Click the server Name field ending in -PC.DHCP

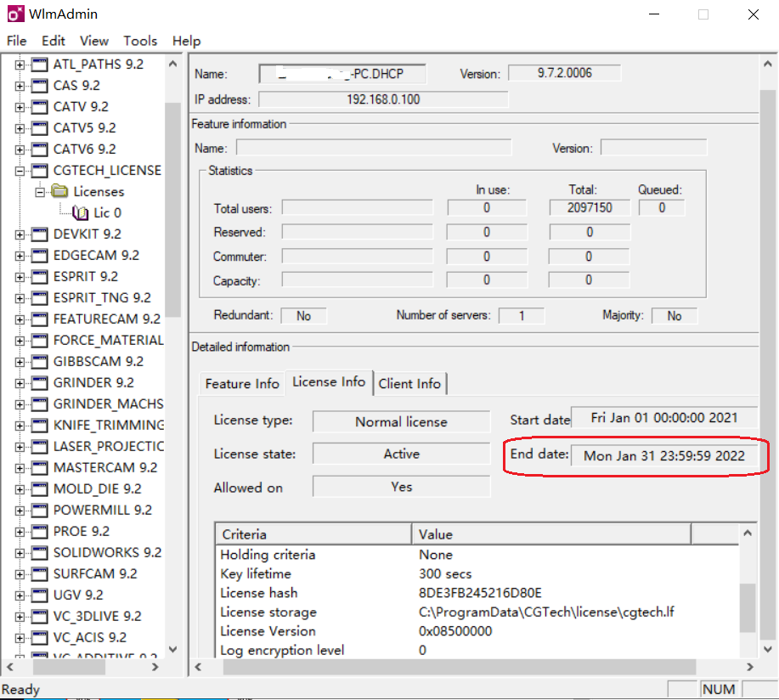coord(342,74)
